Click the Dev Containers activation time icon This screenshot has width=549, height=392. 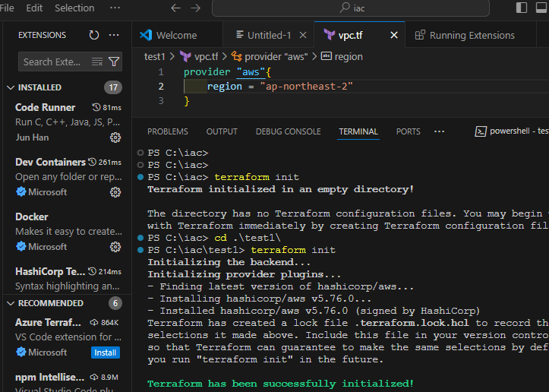pyautogui.click(x=92, y=162)
